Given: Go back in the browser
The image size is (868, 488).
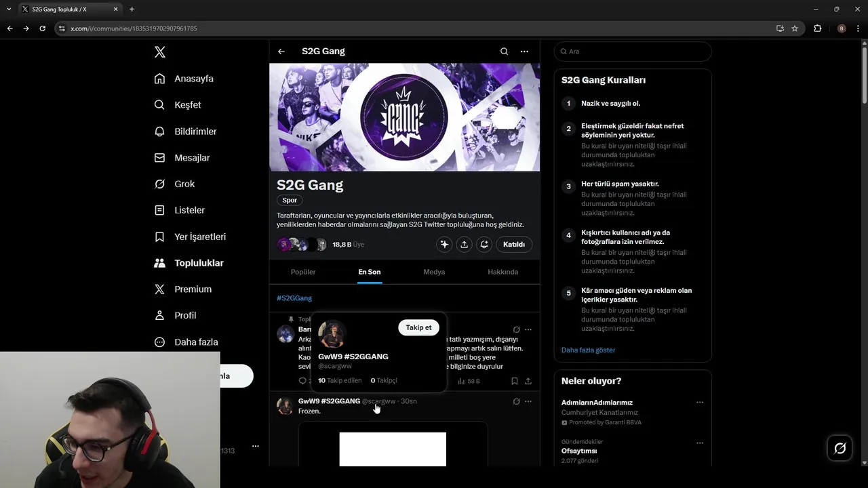Looking at the screenshot, I should pos(9,28).
